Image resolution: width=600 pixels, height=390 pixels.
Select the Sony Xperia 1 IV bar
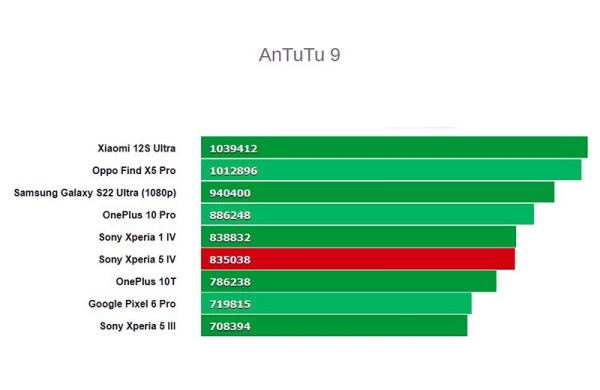[358, 237]
